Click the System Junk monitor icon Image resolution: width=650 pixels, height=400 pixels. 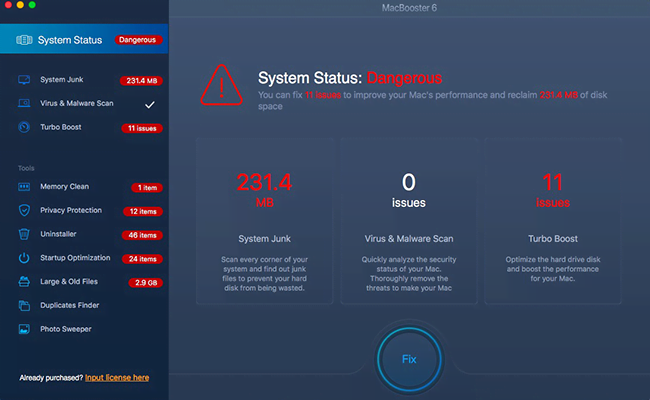tap(24, 80)
